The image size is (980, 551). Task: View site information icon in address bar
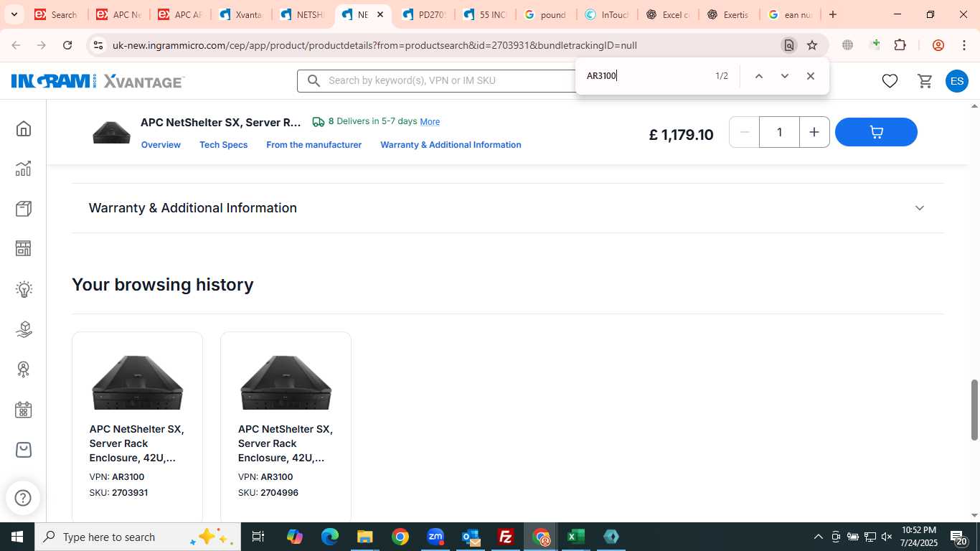98,45
